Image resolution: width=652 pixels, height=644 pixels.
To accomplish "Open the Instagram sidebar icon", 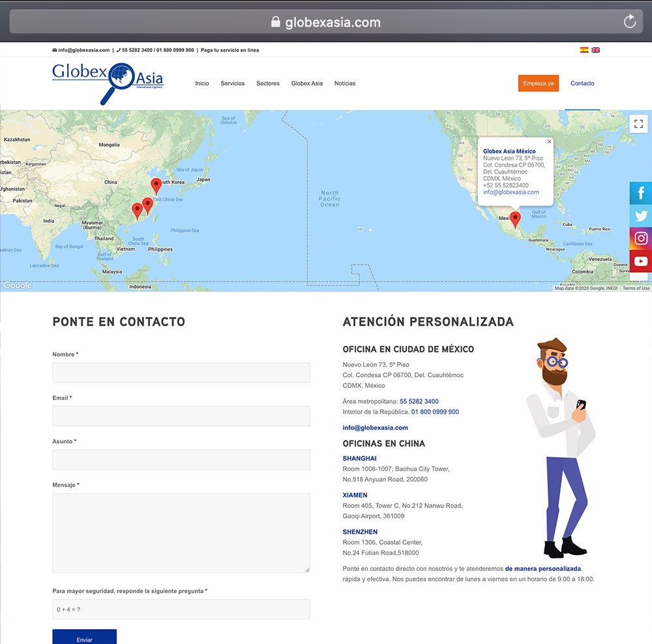I will point(641,238).
